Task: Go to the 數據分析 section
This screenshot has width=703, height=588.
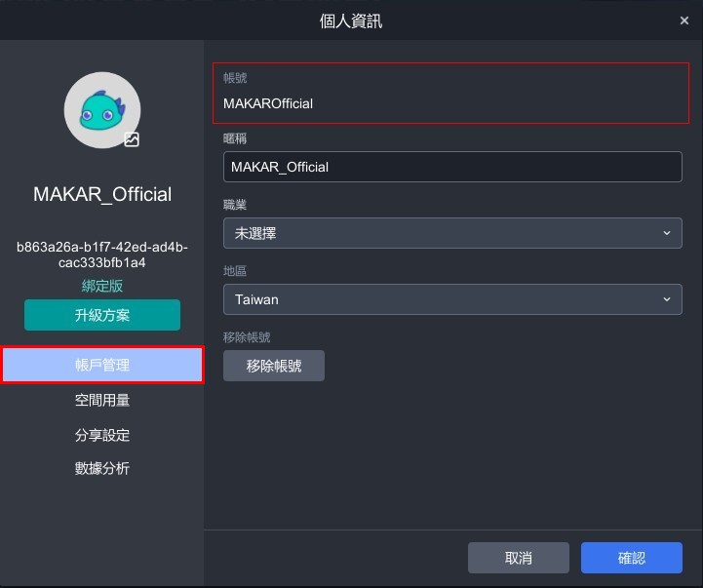Action: (x=102, y=468)
